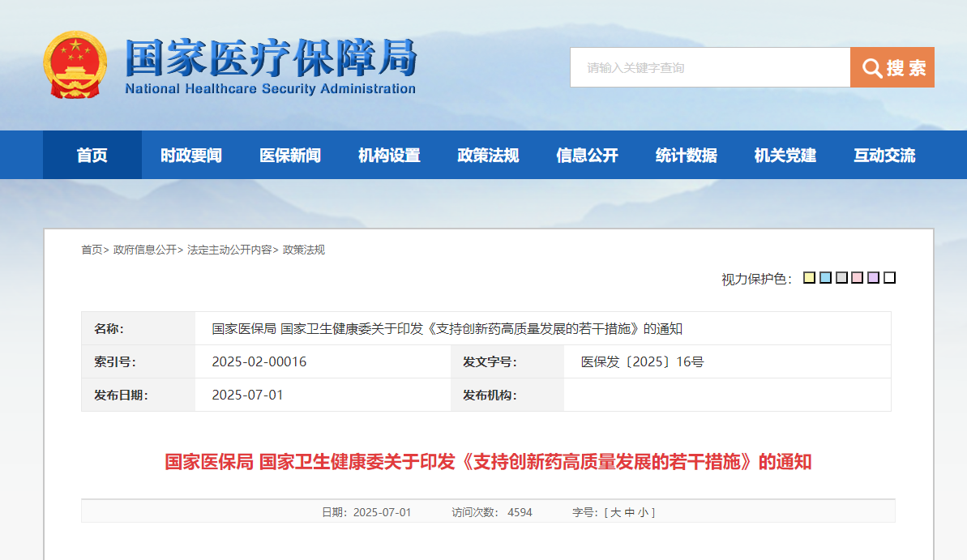Click the national emblem logo
This screenshot has height=560, width=967.
75,65
